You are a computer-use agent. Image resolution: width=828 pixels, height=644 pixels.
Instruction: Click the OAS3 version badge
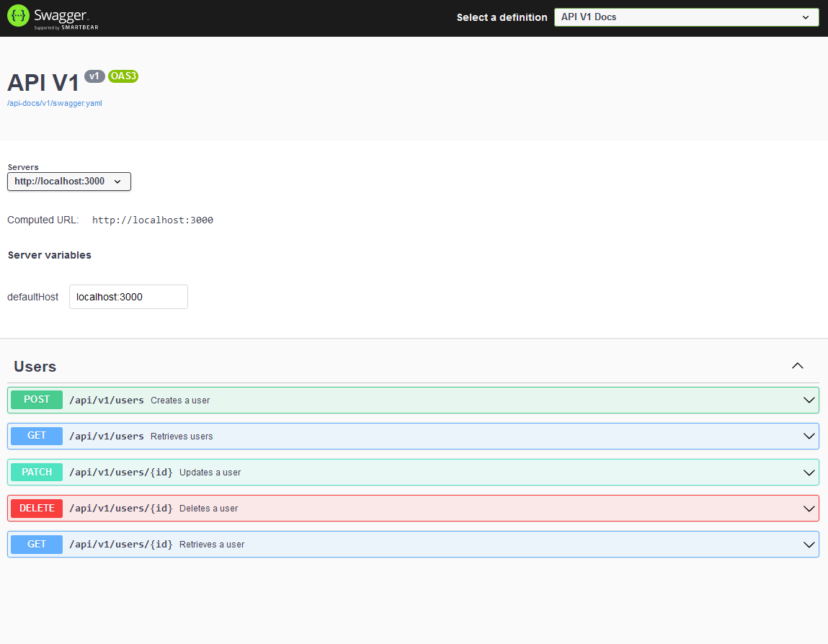click(x=123, y=76)
